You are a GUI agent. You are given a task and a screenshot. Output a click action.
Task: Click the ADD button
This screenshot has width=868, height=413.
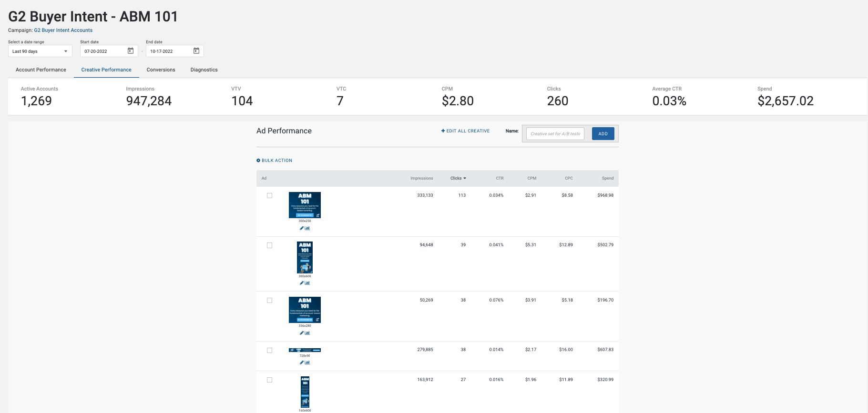click(x=603, y=134)
